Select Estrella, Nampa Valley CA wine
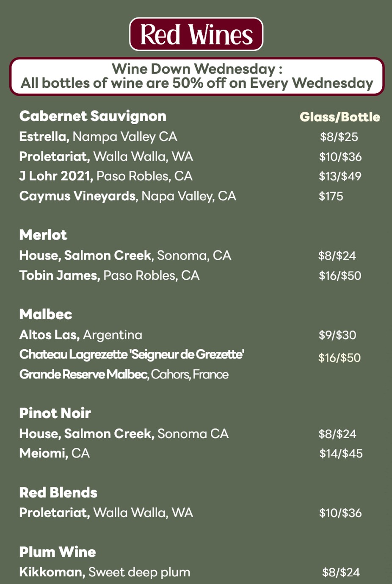This screenshot has width=392, height=584. coord(98,136)
